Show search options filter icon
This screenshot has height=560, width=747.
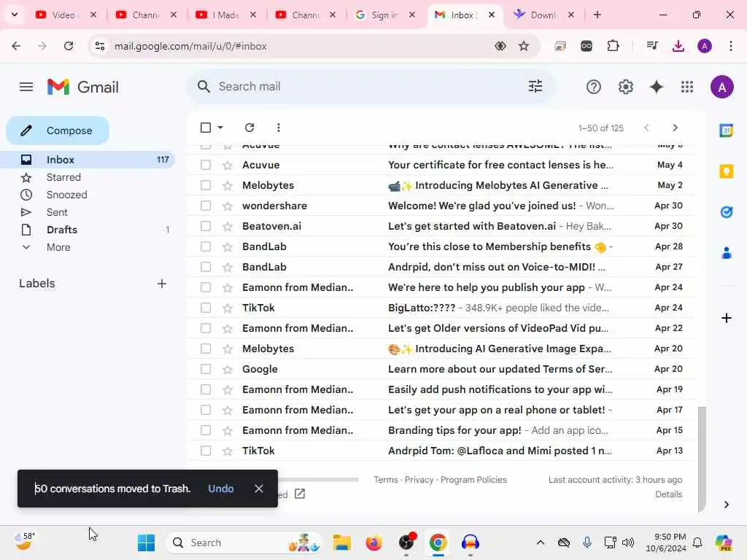click(x=535, y=86)
